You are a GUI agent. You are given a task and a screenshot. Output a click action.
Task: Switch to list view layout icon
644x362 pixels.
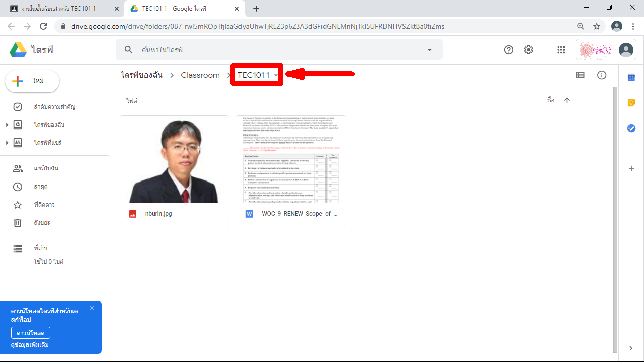[580, 75]
